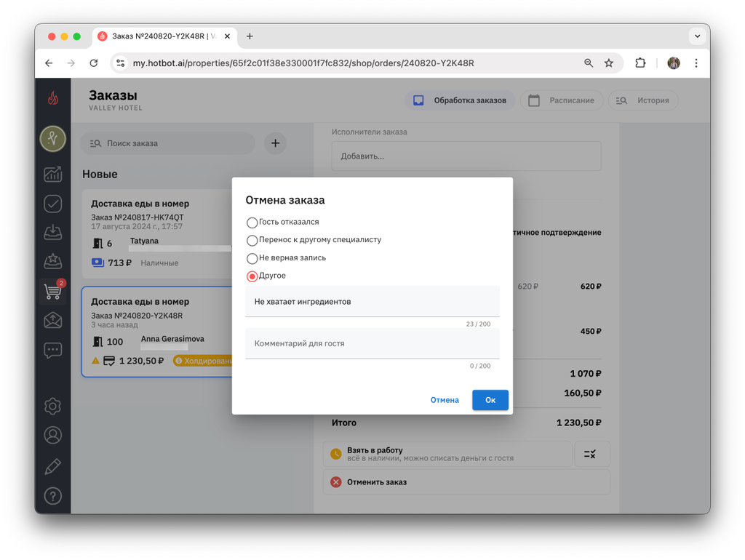Open the tasks checkmark icon in sidebar

click(x=52, y=204)
